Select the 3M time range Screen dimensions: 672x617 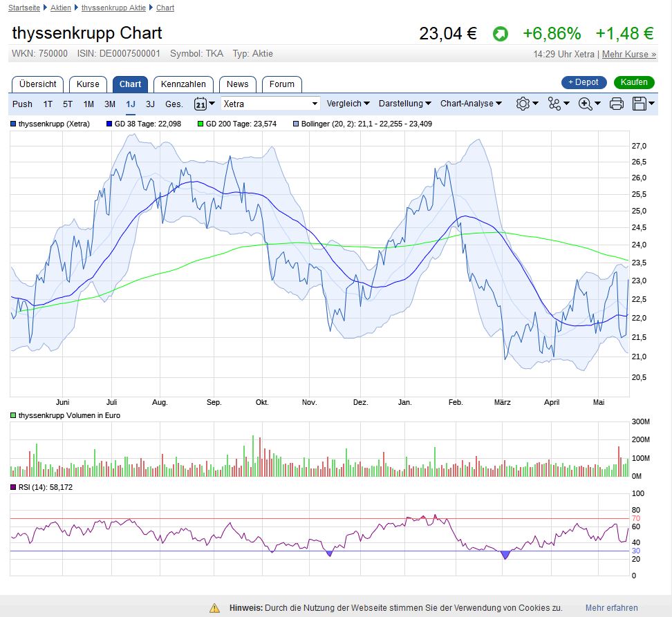tap(110, 104)
